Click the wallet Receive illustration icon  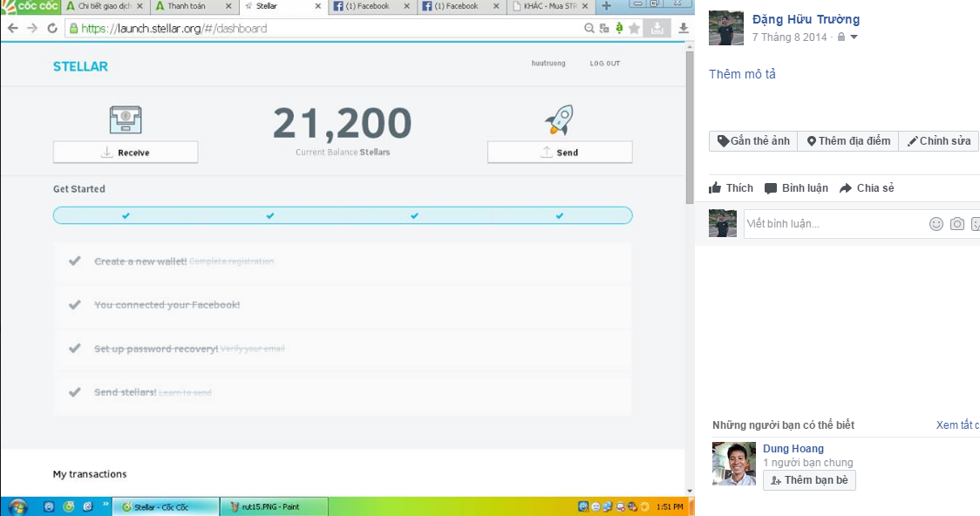pos(126,120)
